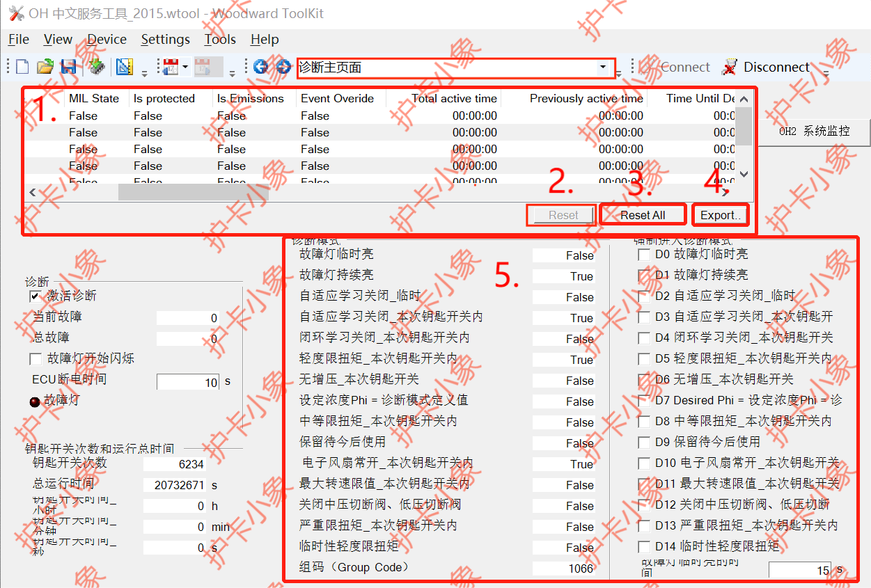The image size is (871, 588).
Task: Expand the 诊断主页面 page dropdown
Action: (602, 67)
